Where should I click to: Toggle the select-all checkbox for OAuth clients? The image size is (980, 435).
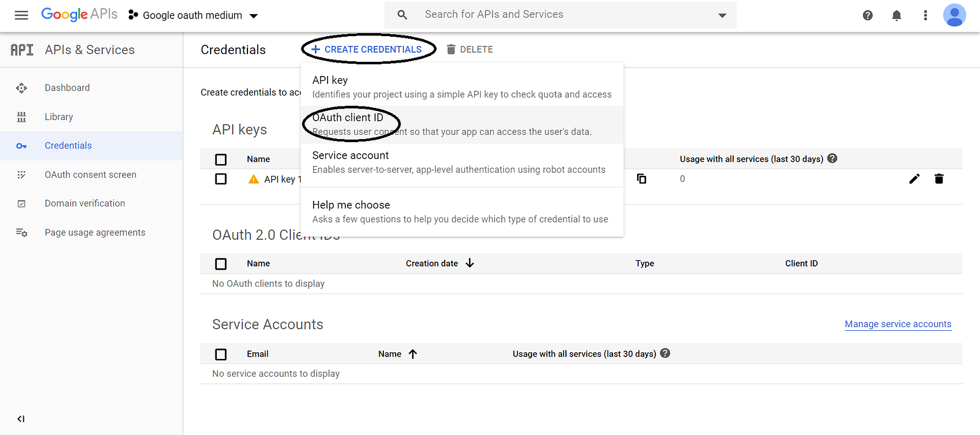pyautogui.click(x=221, y=263)
